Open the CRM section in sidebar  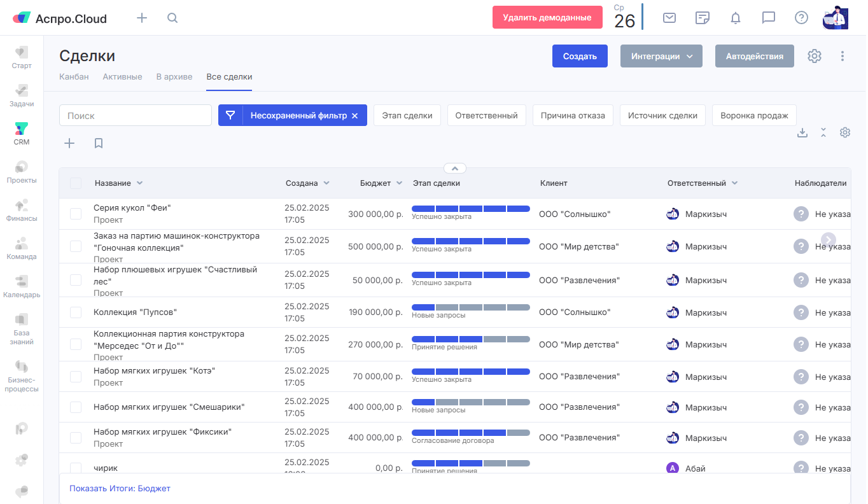click(22, 134)
